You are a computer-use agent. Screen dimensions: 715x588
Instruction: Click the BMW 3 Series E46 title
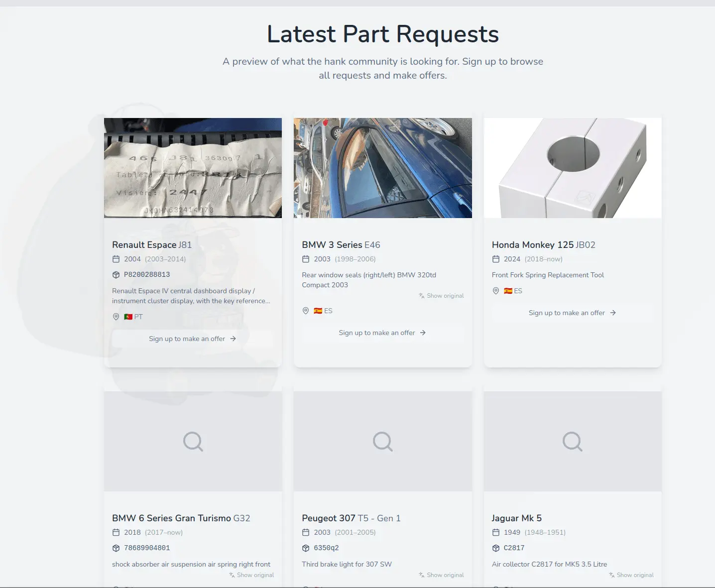pos(341,244)
